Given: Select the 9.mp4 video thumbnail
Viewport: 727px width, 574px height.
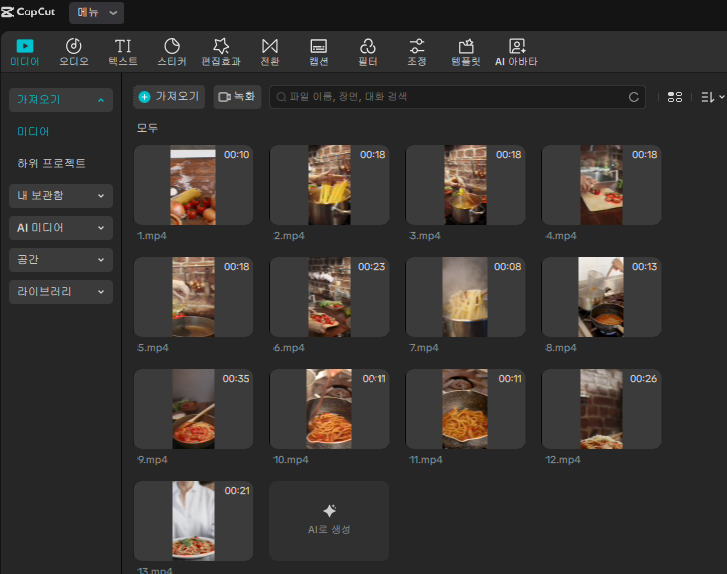Looking at the screenshot, I should (x=193, y=408).
